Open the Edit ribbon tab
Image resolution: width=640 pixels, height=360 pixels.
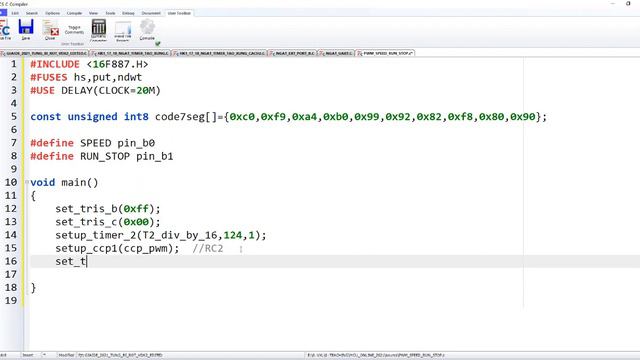(15, 13)
